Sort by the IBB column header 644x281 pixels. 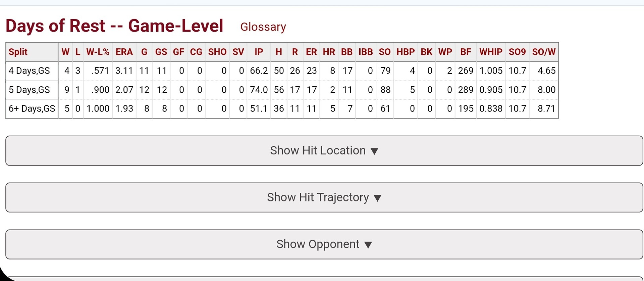(x=365, y=52)
